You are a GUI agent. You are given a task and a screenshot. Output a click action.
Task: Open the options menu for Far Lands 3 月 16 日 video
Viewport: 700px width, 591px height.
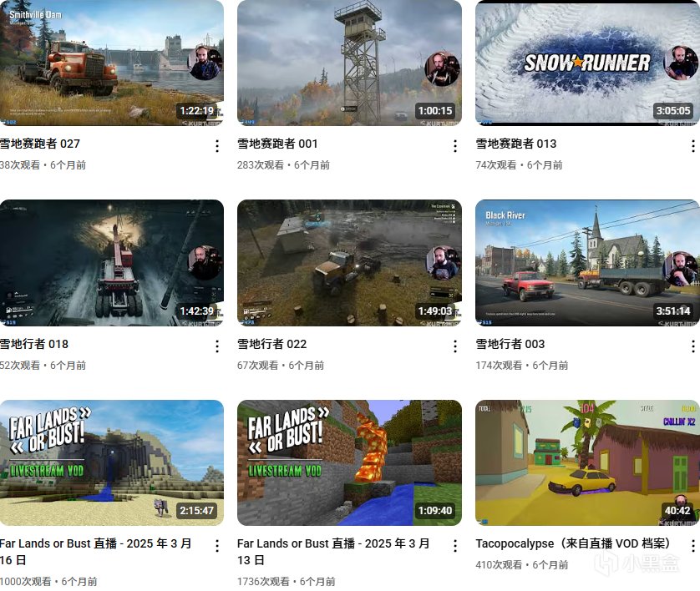click(217, 546)
